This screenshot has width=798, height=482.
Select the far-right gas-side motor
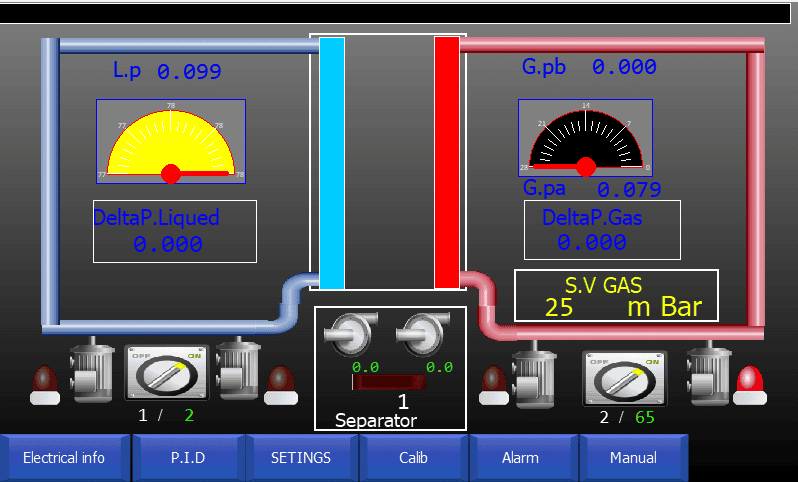tap(709, 372)
